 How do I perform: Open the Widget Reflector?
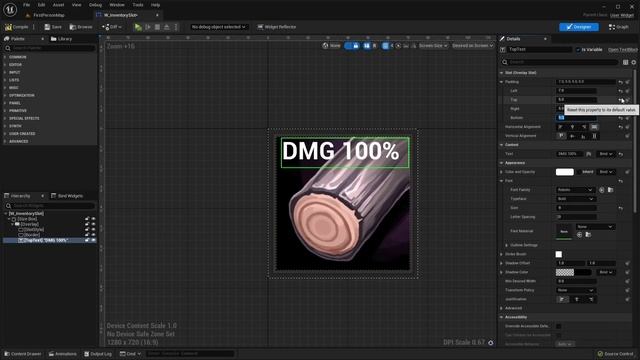[276, 27]
